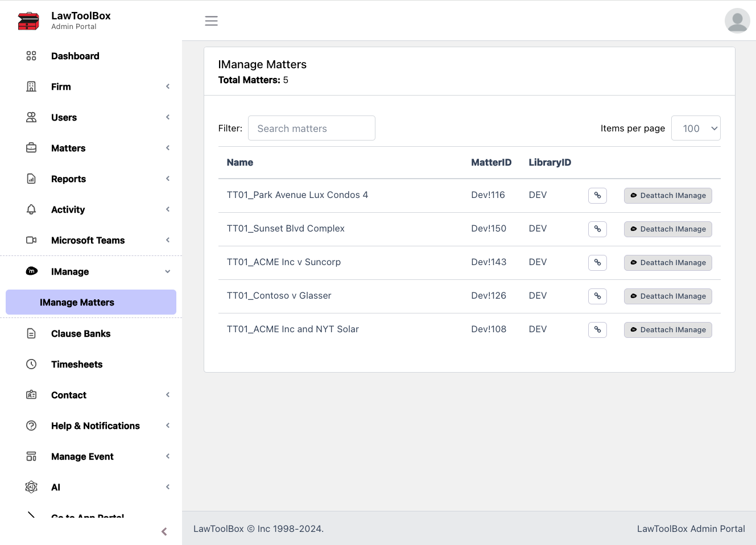Click the MatterID column header
This screenshot has height=545, width=756.
click(491, 162)
